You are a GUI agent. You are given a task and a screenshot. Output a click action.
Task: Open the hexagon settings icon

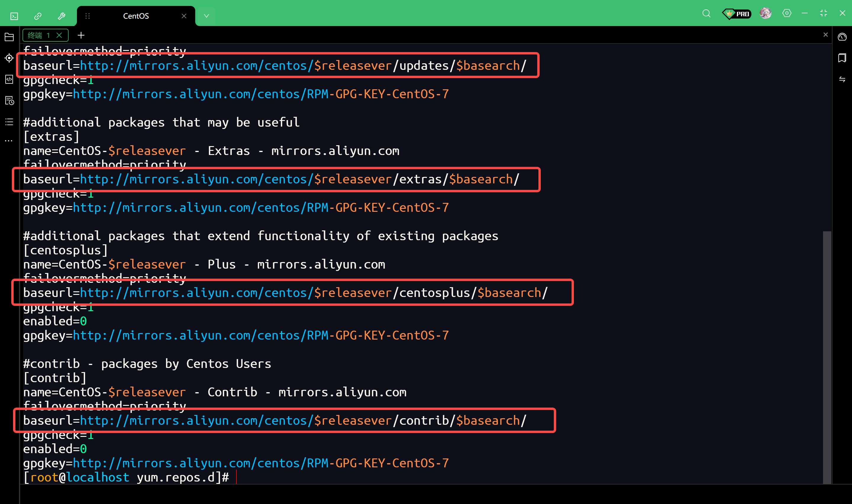pos(786,13)
